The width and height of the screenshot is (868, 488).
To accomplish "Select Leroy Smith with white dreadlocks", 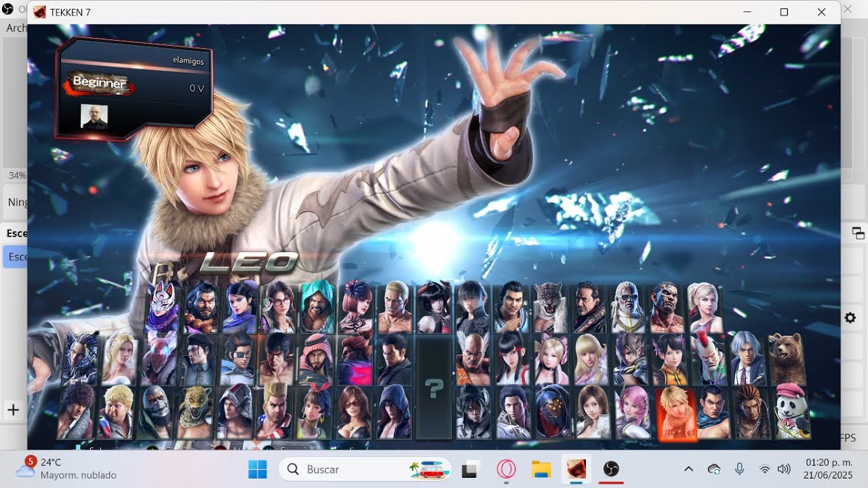I will click(x=628, y=308).
